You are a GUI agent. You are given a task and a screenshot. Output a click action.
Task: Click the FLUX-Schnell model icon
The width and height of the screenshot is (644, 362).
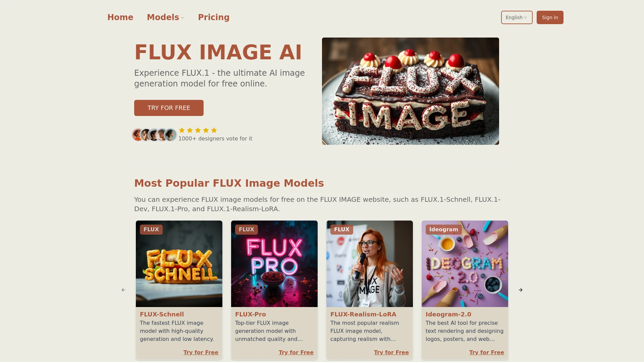point(179,263)
